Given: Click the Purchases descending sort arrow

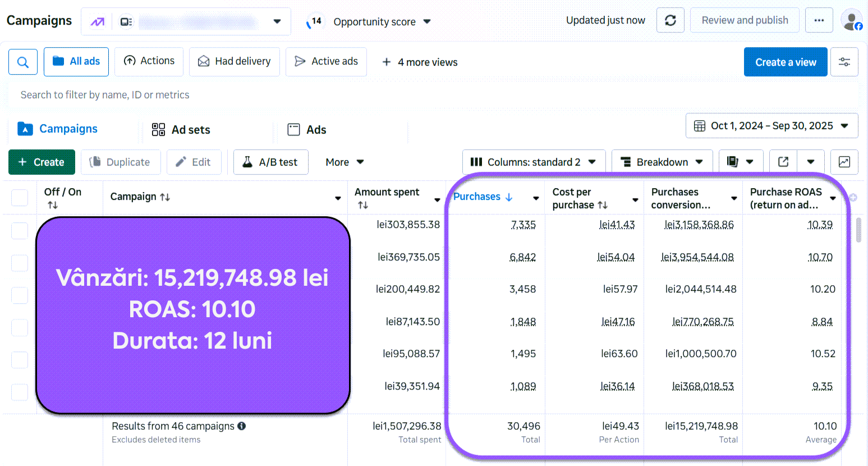Looking at the screenshot, I should 509,197.
